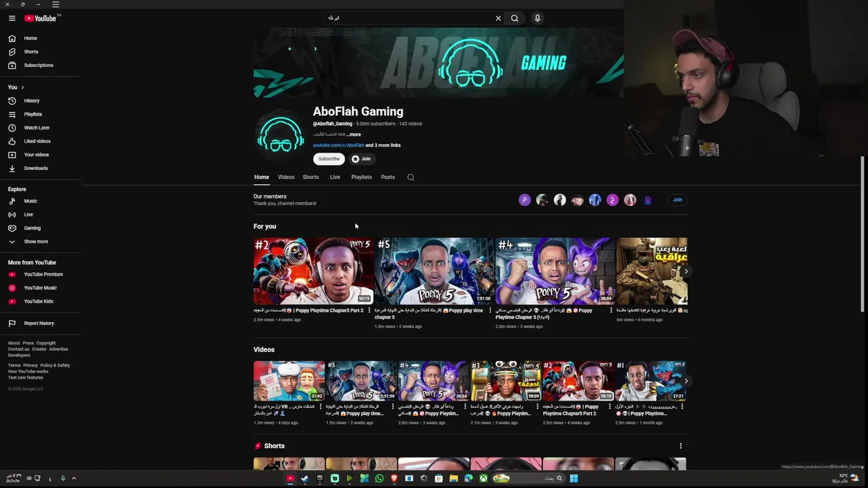The width and height of the screenshot is (868, 488).
Task: Open the browser window hamburger menu
Action: click(x=56, y=4)
